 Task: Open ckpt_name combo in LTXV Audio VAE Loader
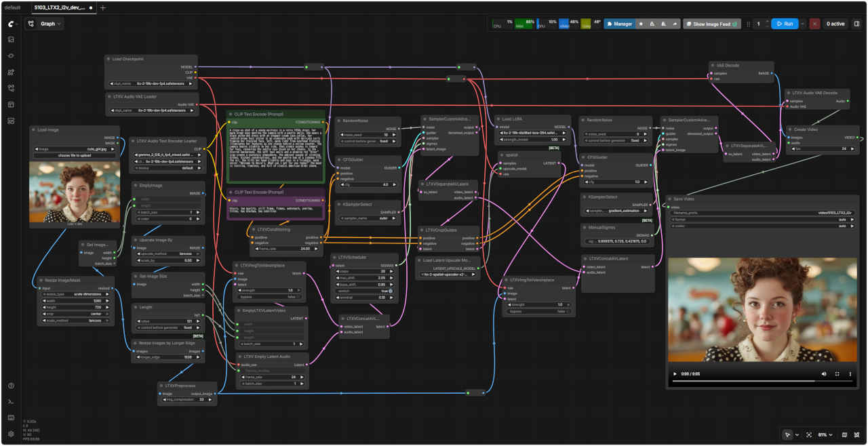151,110
